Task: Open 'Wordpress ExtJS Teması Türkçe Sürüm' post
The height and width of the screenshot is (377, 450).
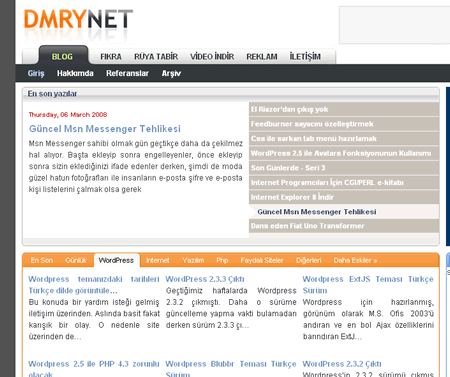Action: click(368, 285)
